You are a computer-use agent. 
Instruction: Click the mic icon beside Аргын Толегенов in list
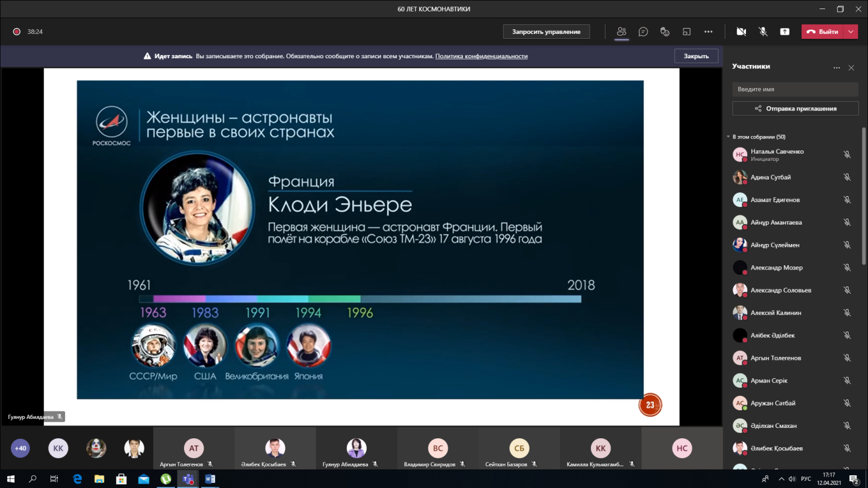[847, 358]
